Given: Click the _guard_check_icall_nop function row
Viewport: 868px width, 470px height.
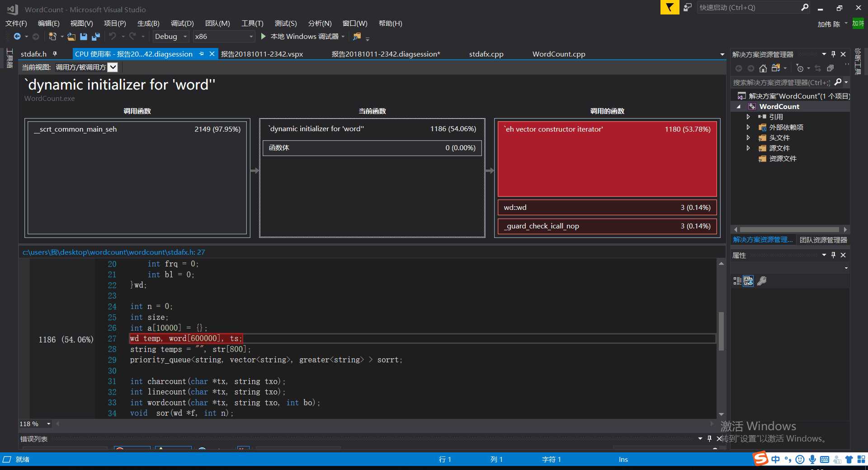Looking at the screenshot, I should click(607, 226).
